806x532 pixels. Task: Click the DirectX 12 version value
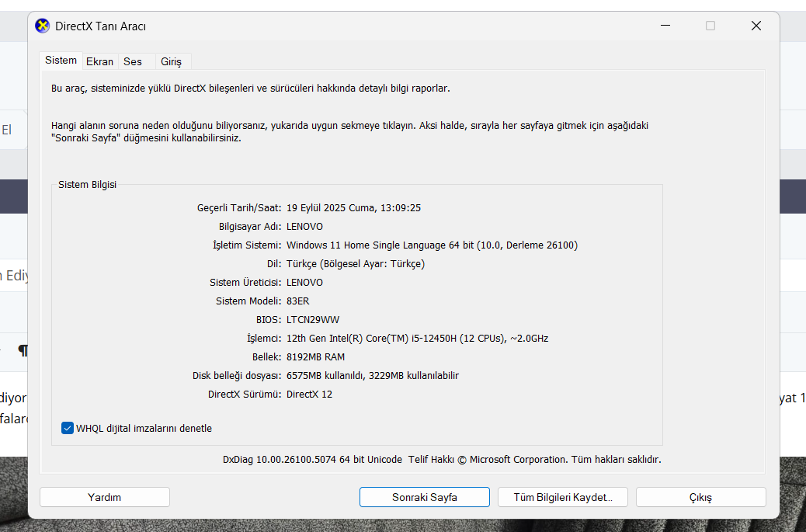click(x=310, y=395)
